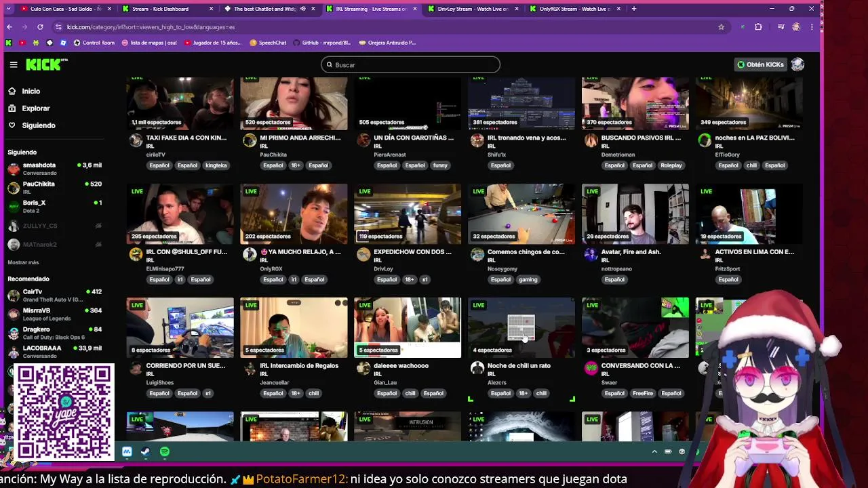Open LACOBRAAA recommended channel
868x488 pixels.
54,352
